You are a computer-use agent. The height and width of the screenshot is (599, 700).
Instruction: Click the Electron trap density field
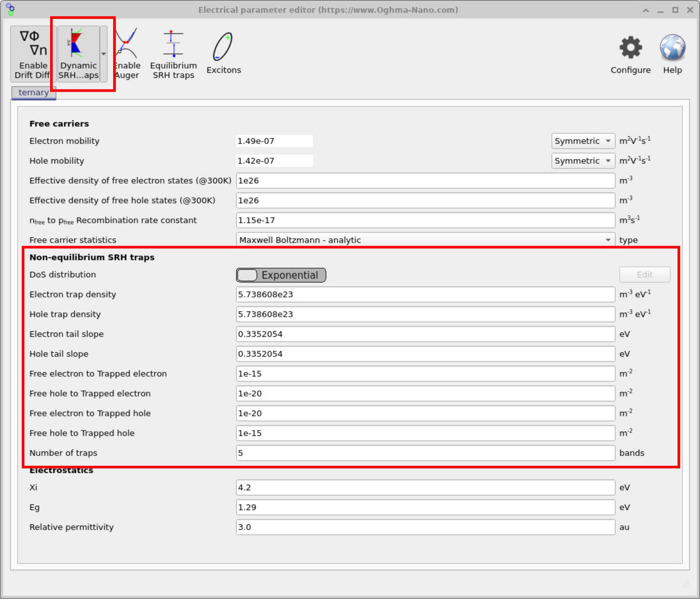pos(425,294)
